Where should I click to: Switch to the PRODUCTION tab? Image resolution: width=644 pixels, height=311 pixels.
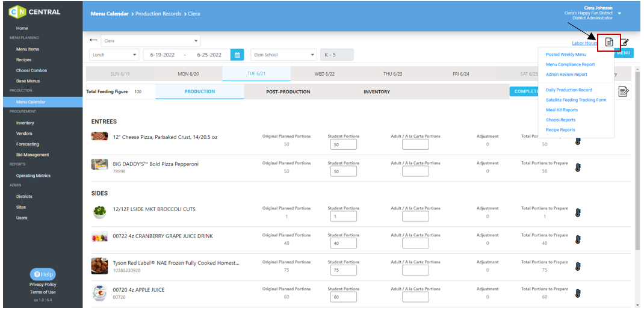[x=200, y=91]
